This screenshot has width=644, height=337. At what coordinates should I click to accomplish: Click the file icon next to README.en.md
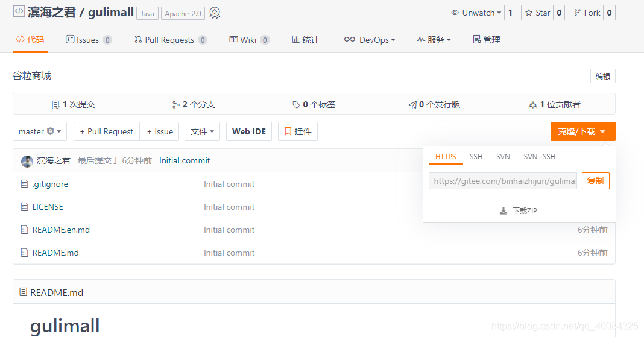point(24,230)
